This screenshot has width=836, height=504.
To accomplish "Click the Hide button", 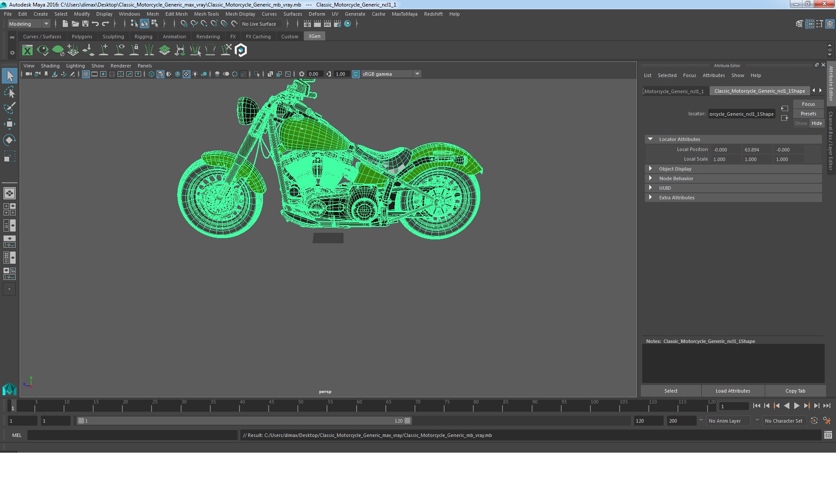I will [817, 123].
